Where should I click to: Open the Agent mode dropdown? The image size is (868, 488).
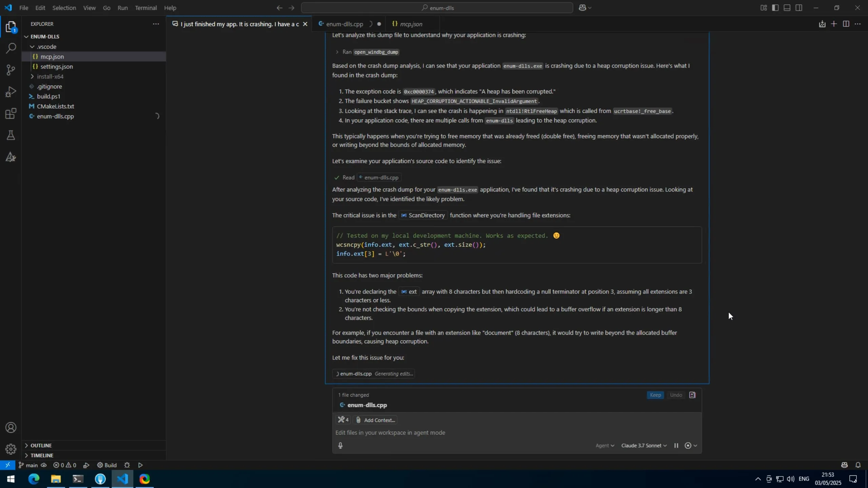coord(605,446)
